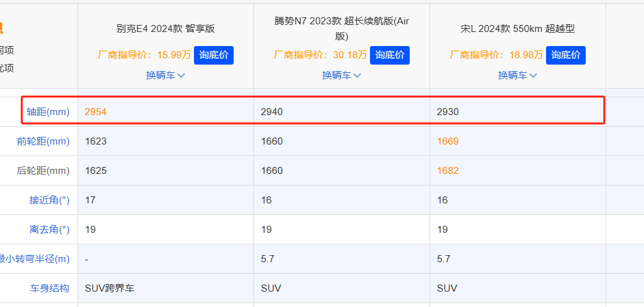644x307 pixels.
Task: Click the 轴距(mm) row label
Action: [x=48, y=112]
